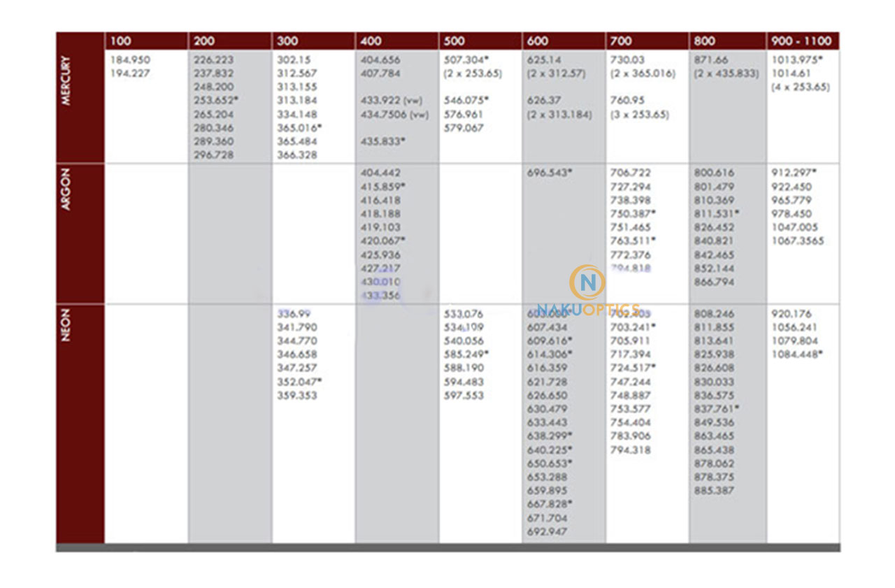Click the 433.922 (vw) entry

[x=394, y=100]
